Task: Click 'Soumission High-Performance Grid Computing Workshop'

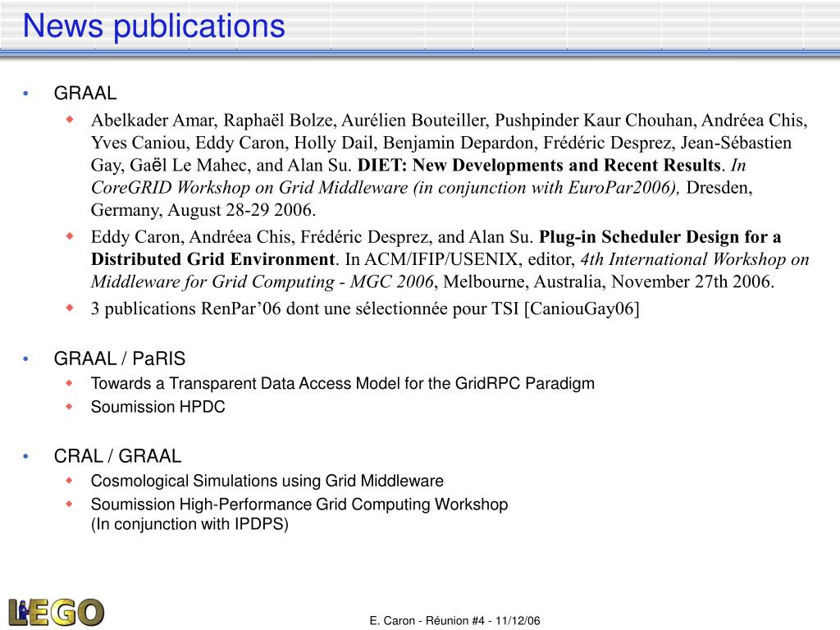Action: click(x=299, y=504)
